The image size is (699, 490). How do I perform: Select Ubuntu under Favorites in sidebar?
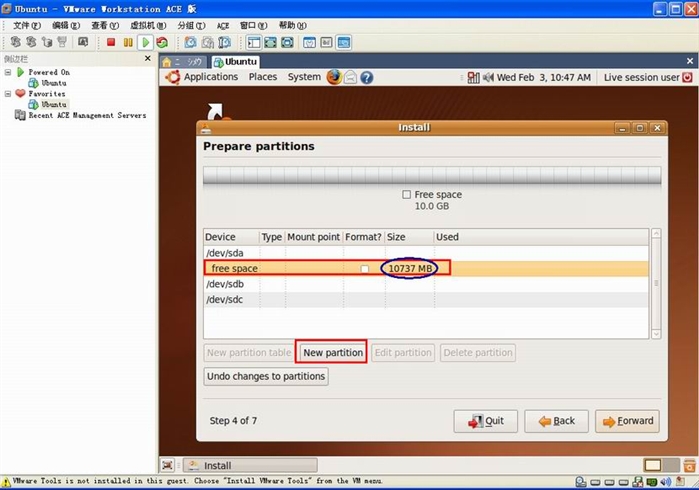point(54,104)
